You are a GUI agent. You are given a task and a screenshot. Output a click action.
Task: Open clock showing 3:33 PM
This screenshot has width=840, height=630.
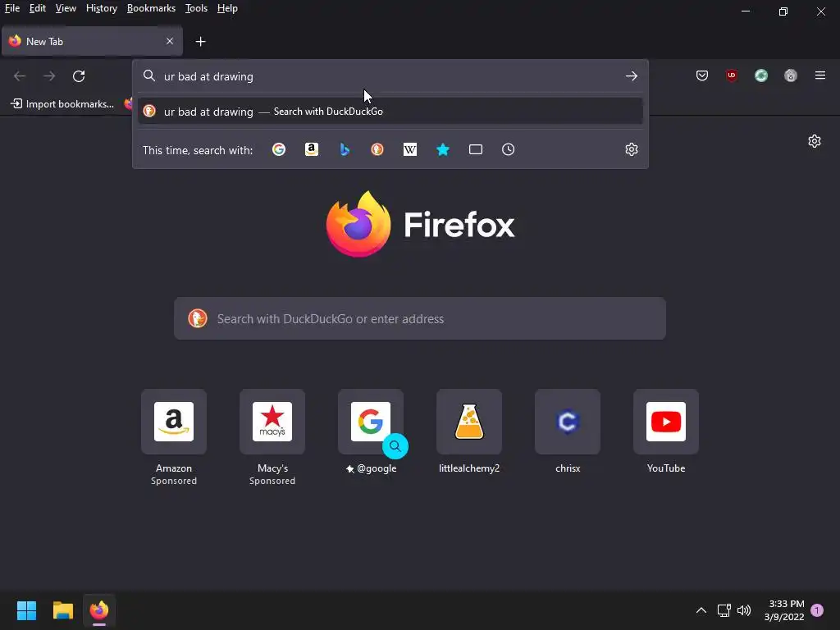(x=784, y=610)
